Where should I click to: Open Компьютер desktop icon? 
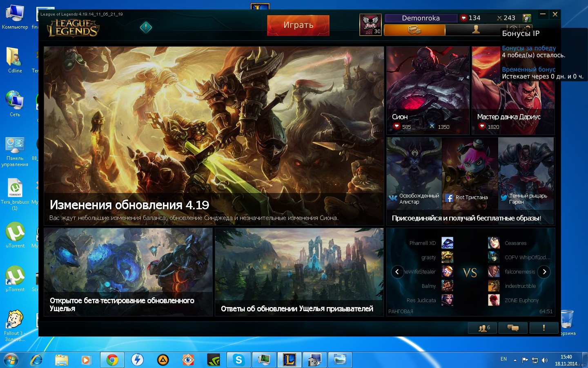pos(15,17)
